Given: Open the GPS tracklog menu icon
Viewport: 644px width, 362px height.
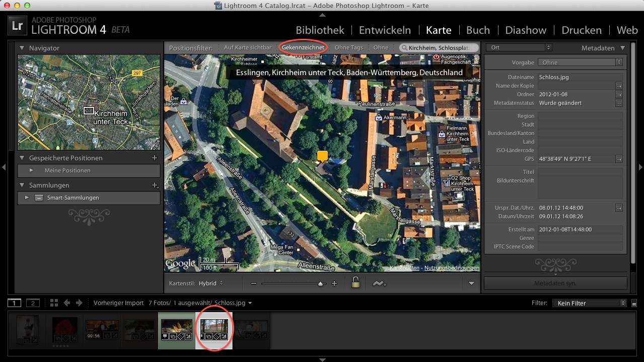Looking at the screenshot, I should pyautogui.click(x=380, y=284).
